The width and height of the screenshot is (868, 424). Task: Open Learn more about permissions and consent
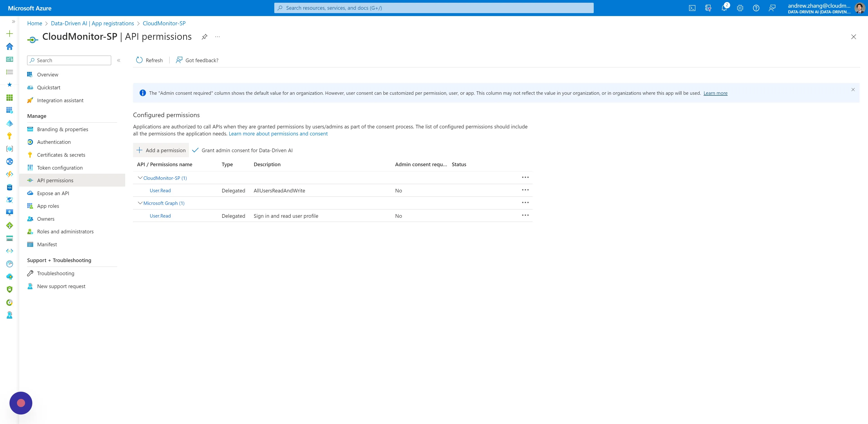(x=278, y=134)
